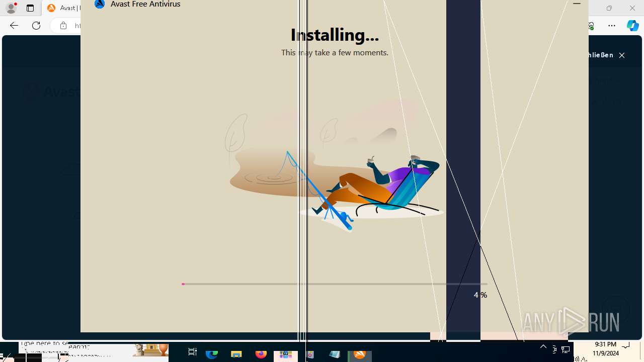Click the site lock icon in address bar
Viewport: 644px width, 362px height.
pyautogui.click(x=63, y=26)
